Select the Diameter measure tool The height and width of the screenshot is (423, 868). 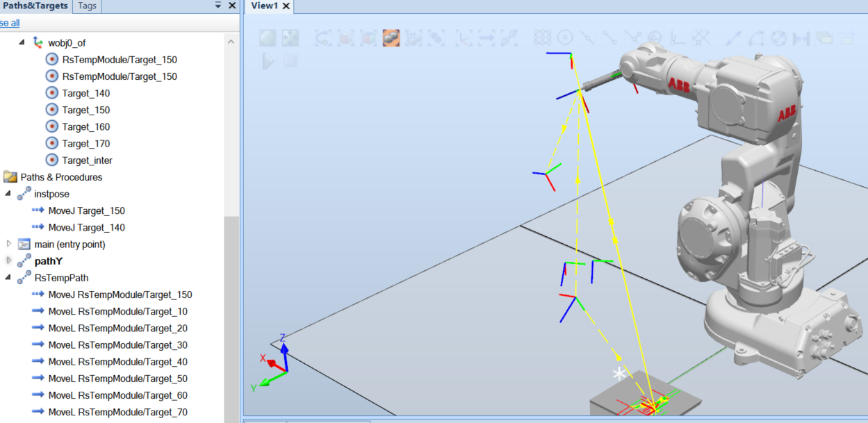pos(778,38)
